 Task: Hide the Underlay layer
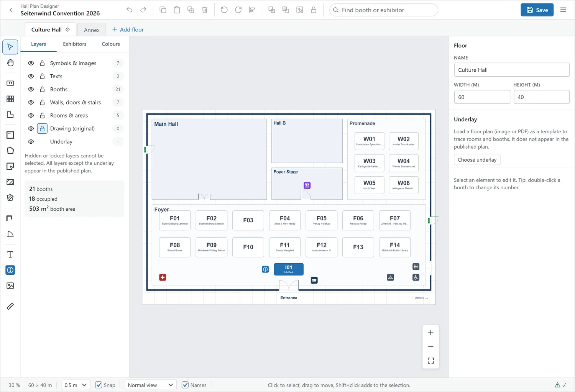(x=31, y=141)
